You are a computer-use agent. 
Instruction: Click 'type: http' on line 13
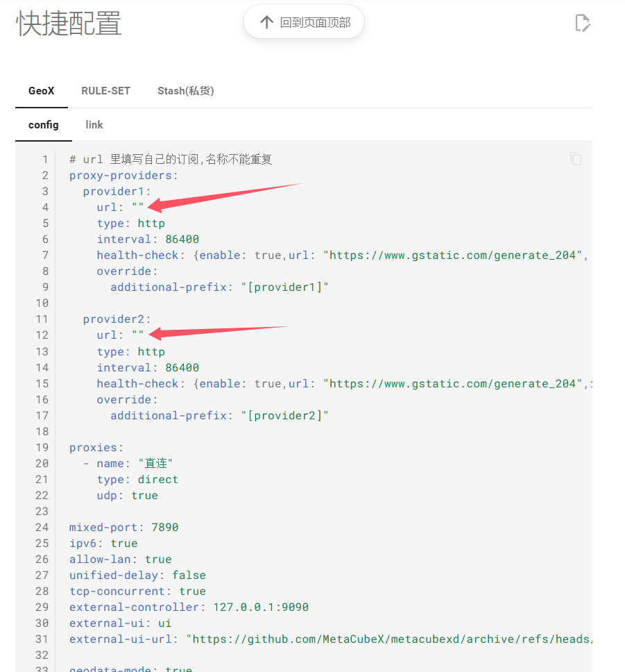point(130,352)
